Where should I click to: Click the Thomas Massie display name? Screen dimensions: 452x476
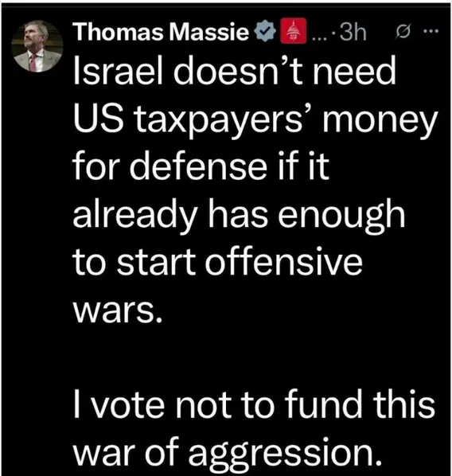coord(162,32)
